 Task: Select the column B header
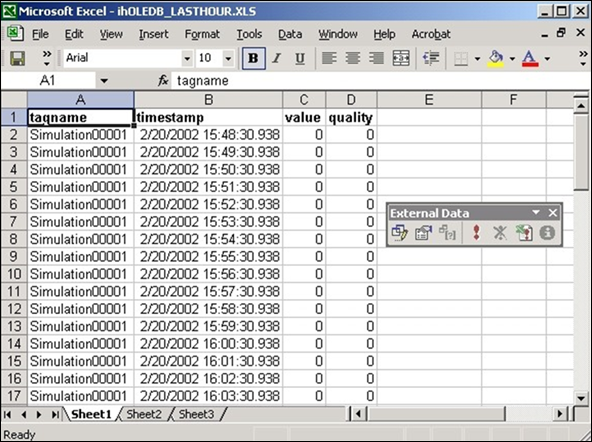(x=208, y=100)
